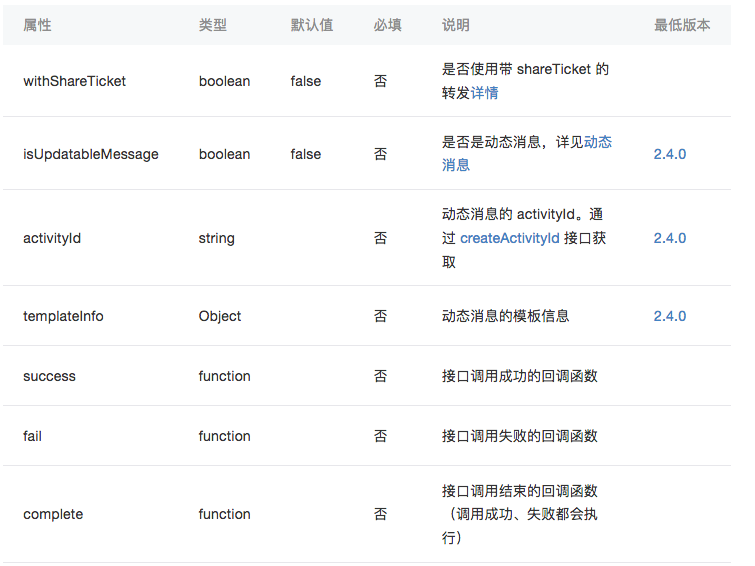Viewport: 755px width, 566px height.
Task: Click string type in activityId row
Action: point(217,238)
